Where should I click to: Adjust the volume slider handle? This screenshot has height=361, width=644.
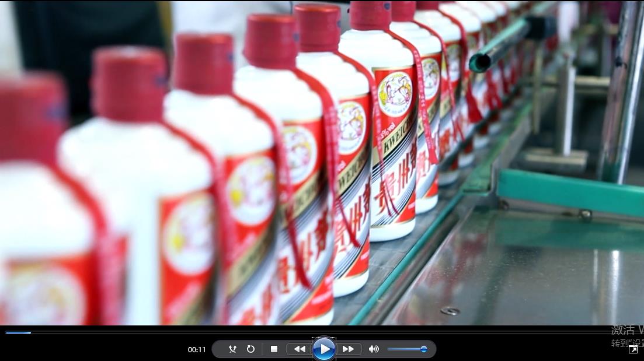click(x=424, y=349)
